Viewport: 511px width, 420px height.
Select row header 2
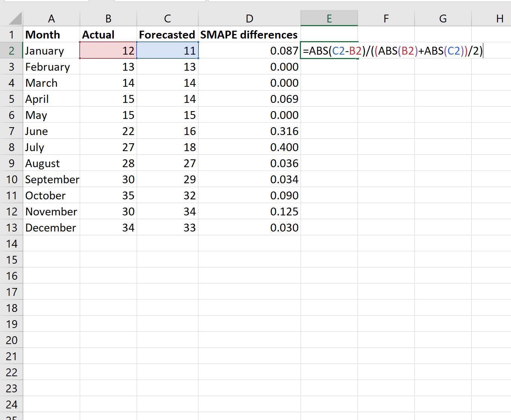[x=11, y=50]
